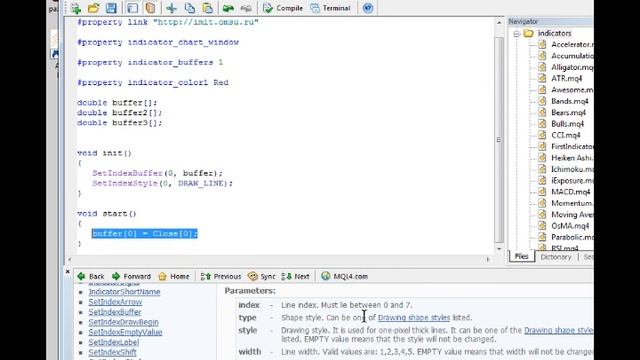
Task: Collapse the indicators folder in Navigator
Action: (x=516, y=33)
